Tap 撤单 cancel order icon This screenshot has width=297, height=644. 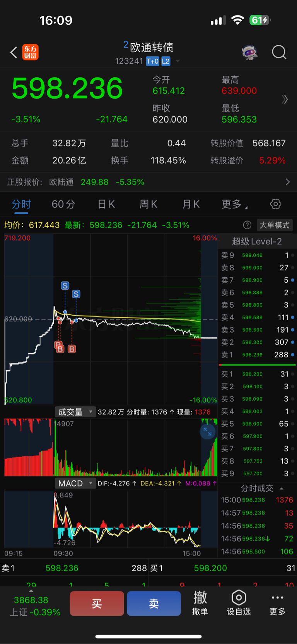(x=200, y=603)
